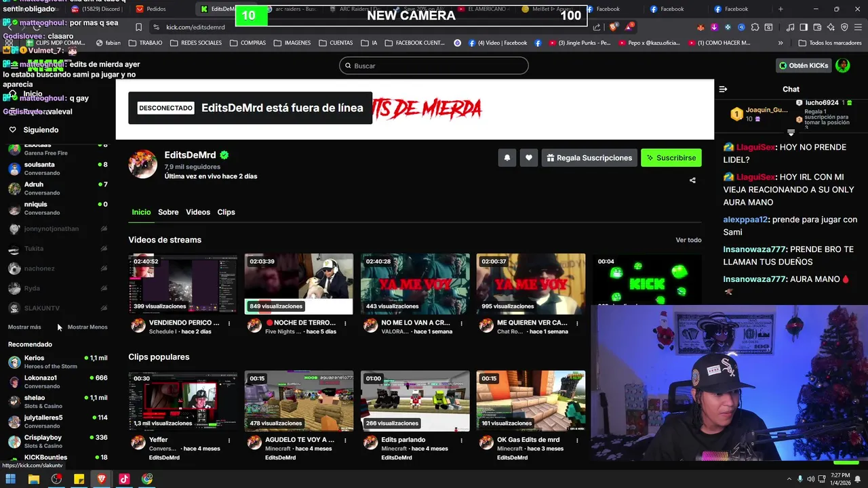Open the Todos los marcadores folder
Screen dimensions: 868x488
[x=830, y=43]
